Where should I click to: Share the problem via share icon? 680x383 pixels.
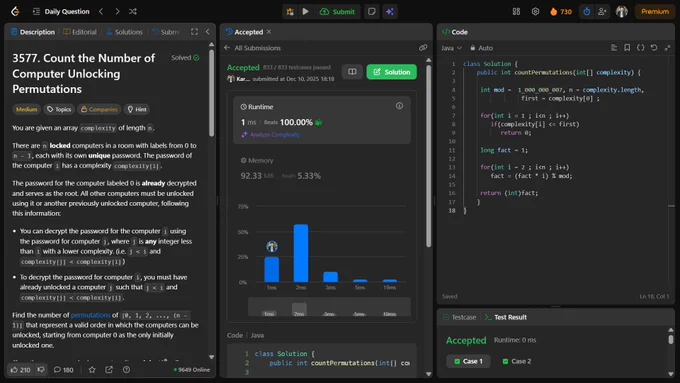109,370
